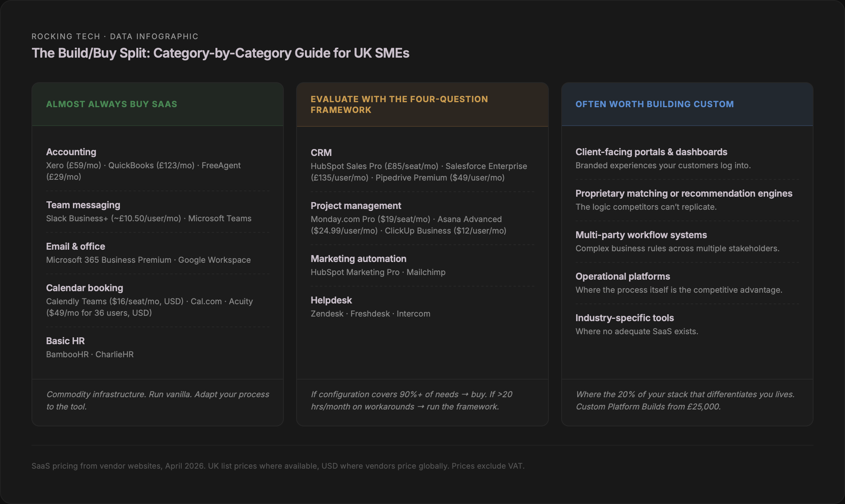
Task: Select the Basic HR category
Action: [x=65, y=341]
